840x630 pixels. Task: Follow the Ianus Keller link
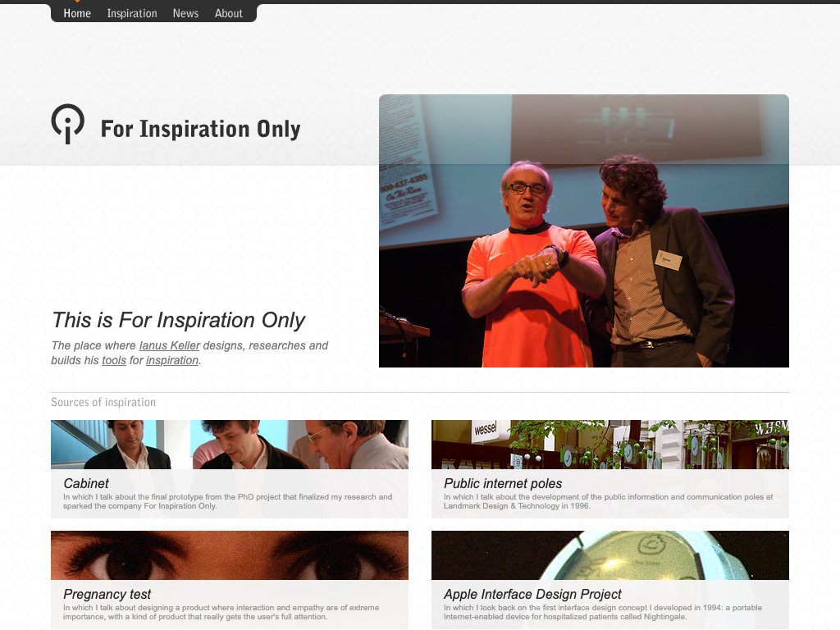(170, 345)
